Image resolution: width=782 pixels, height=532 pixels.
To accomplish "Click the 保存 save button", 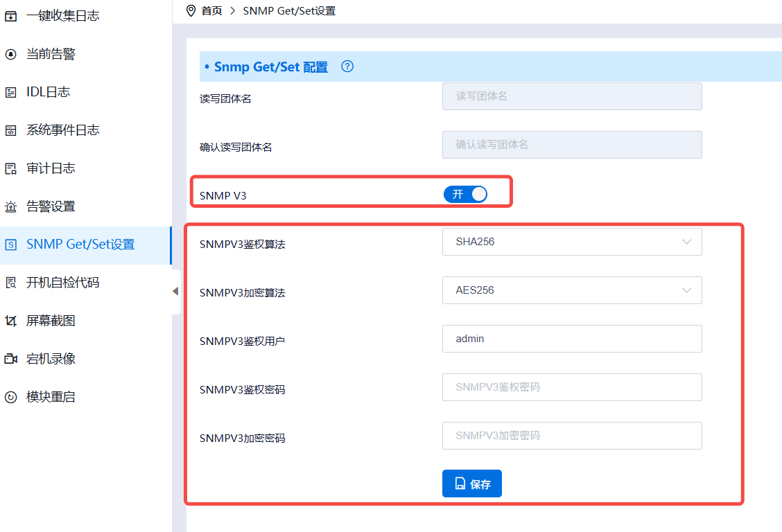I will tap(471, 484).
